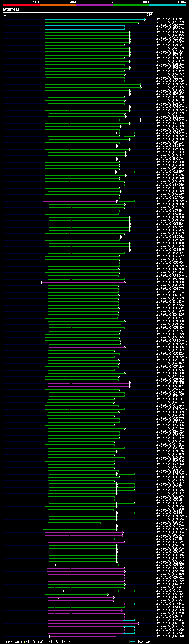
Task: Select label UniRef100_C1E8Z7
Action: point(170,78)
